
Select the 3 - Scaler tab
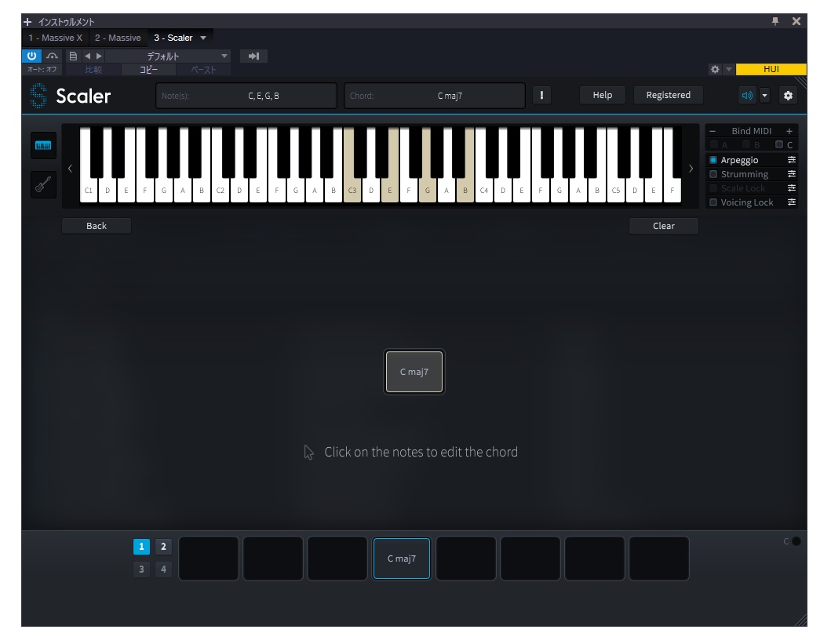point(173,38)
